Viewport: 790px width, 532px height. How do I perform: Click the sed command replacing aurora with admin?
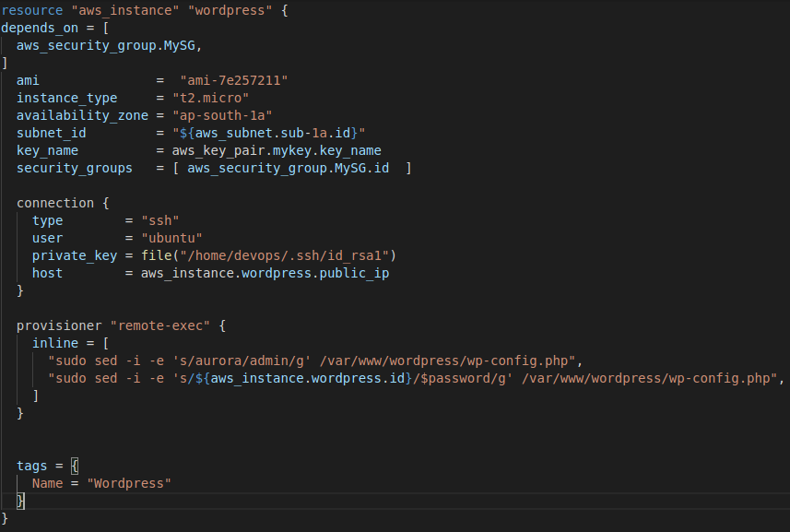(312, 361)
